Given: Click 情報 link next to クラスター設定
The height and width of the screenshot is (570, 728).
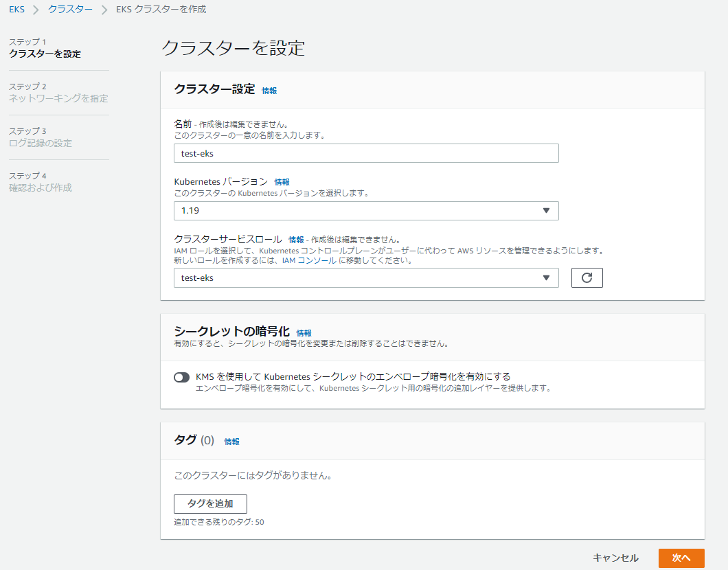Looking at the screenshot, I should pyautogui.click(x=269, y=91).
